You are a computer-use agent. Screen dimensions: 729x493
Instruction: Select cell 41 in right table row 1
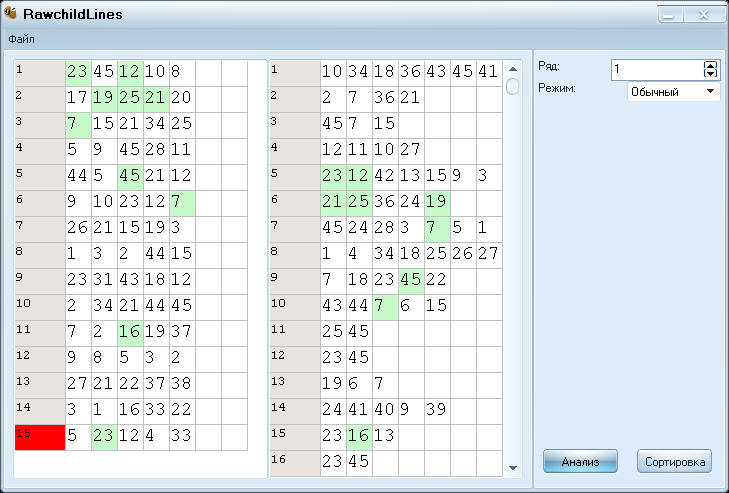point(489,73)
